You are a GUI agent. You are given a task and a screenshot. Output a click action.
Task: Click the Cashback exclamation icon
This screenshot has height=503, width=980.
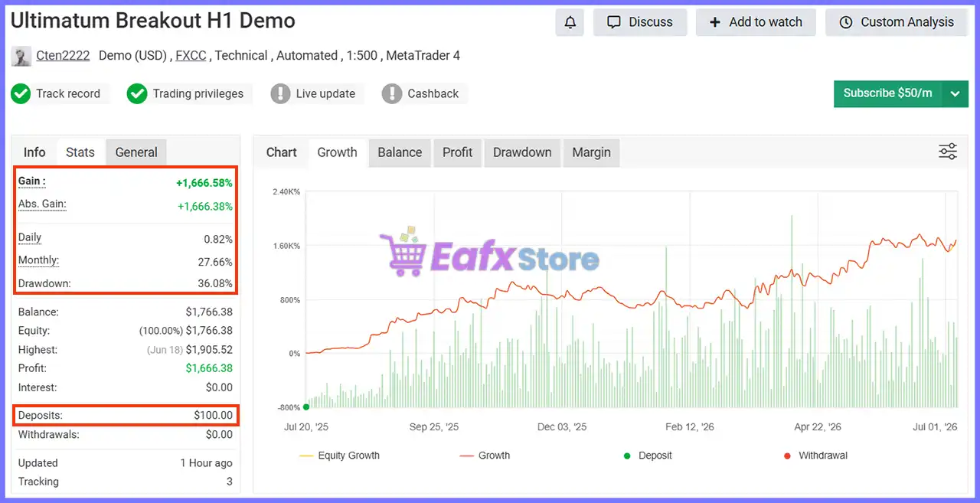point(392,93)
